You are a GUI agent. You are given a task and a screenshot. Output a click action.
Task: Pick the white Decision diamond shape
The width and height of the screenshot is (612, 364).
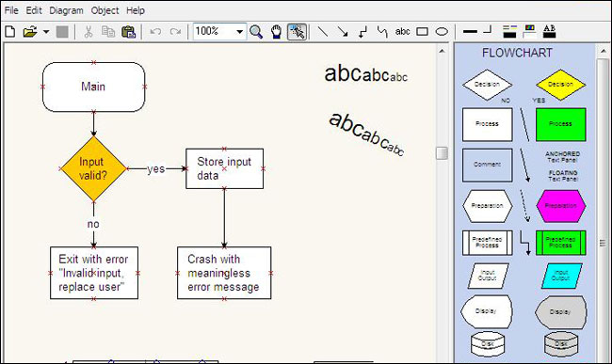[487, 85]
